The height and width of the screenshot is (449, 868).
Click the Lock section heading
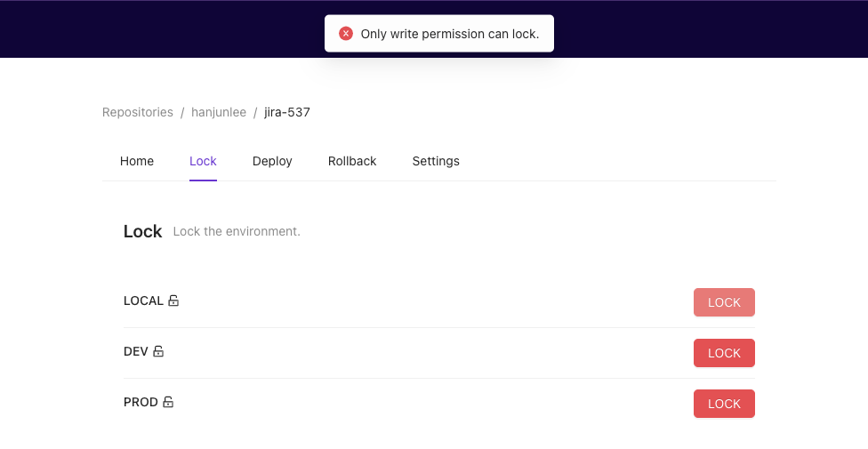click(143, 231)
